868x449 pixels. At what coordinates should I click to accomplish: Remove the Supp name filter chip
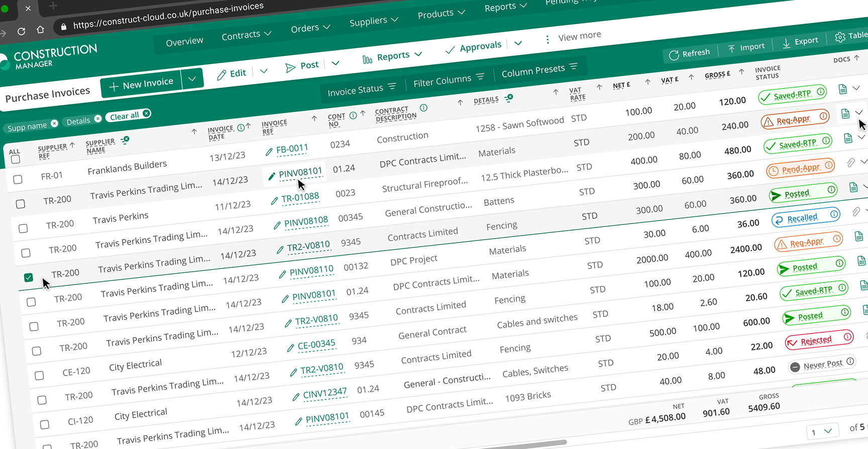click(x=54, y=124)
